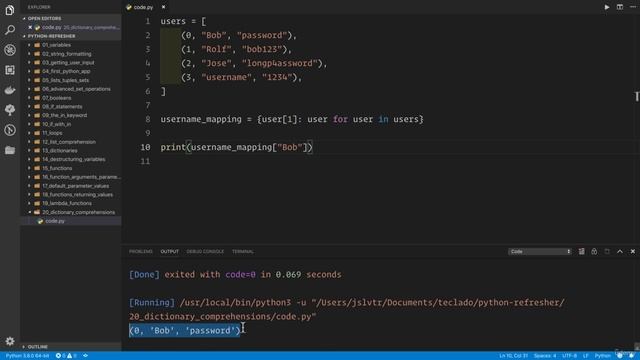Open output log file icon
The width and height of the screenshot is (640, 360).
(x=607, y=251)
